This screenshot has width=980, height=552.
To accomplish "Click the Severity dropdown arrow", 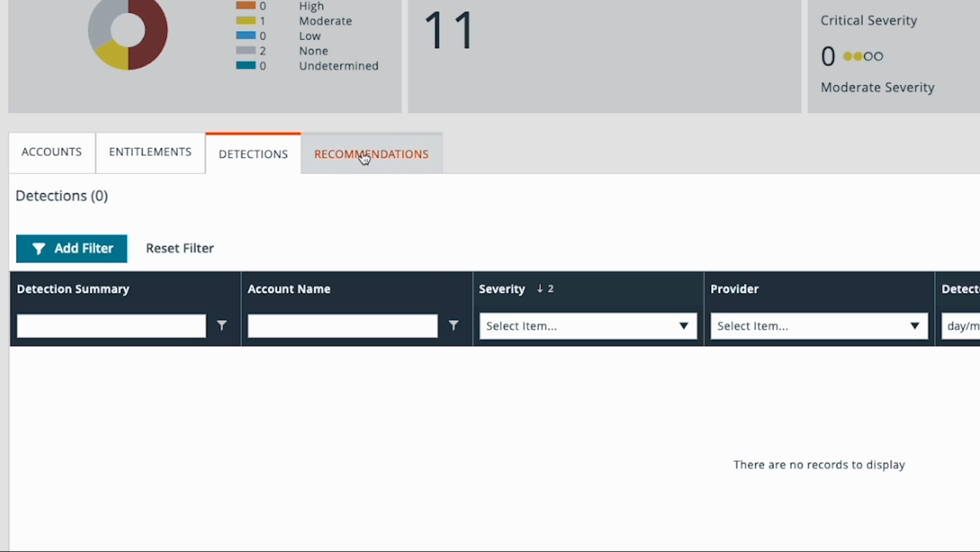I will [684, 326].
